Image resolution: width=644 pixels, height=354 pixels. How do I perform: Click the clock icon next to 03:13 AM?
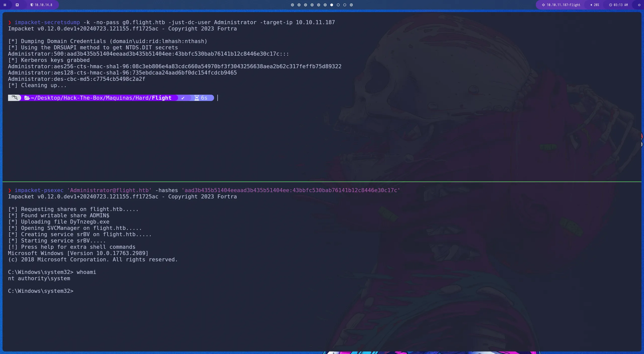[611, 5]
